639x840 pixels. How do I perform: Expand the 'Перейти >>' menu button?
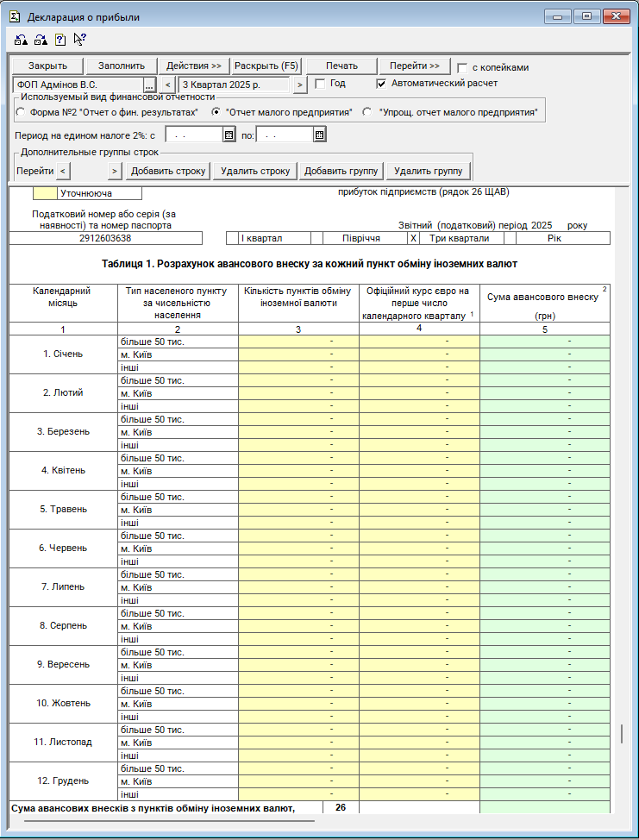click(x=414, y=66)
